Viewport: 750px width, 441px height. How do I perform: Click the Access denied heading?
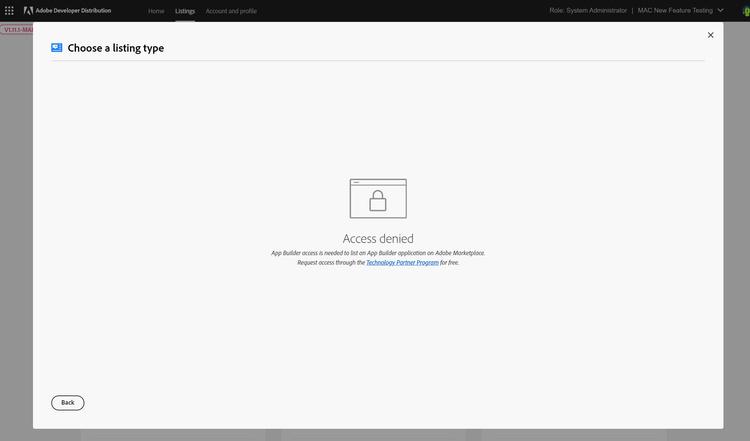tap(378, 238)
